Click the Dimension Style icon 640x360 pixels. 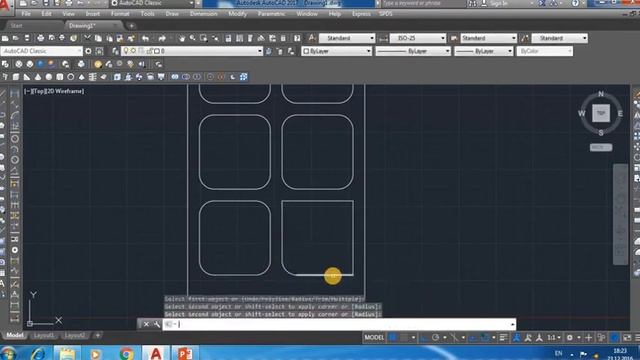383,38
